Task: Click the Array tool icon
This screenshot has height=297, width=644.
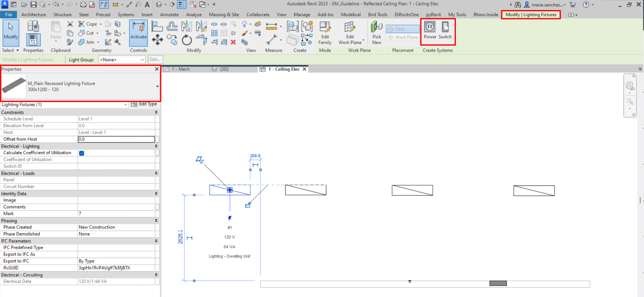Action: 214,33
